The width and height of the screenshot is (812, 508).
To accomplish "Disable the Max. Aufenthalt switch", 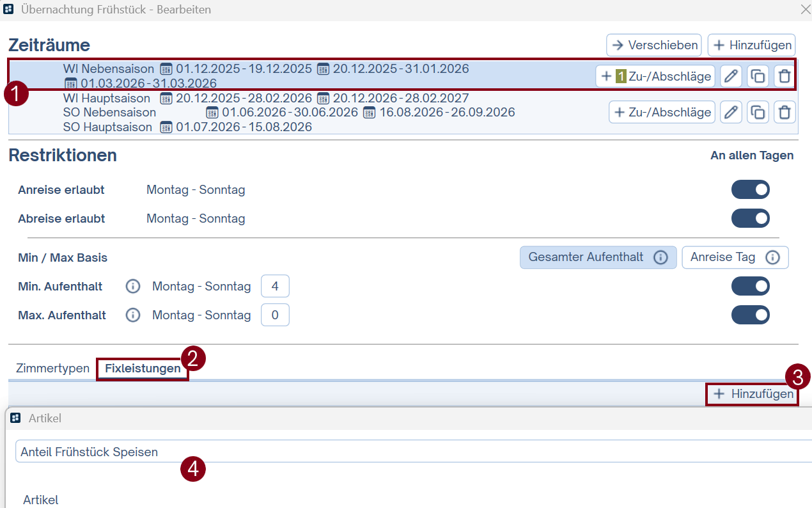I will [x=751, y=315].
